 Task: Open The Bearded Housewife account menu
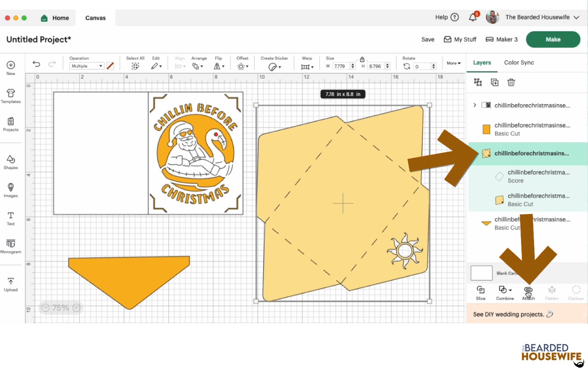click(x=542, y=17)
